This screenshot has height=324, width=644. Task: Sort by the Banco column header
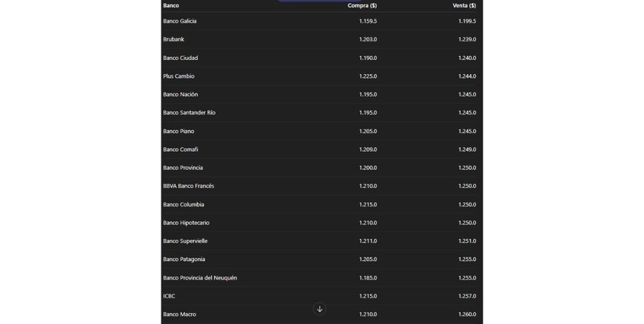(x=171, y=5)
